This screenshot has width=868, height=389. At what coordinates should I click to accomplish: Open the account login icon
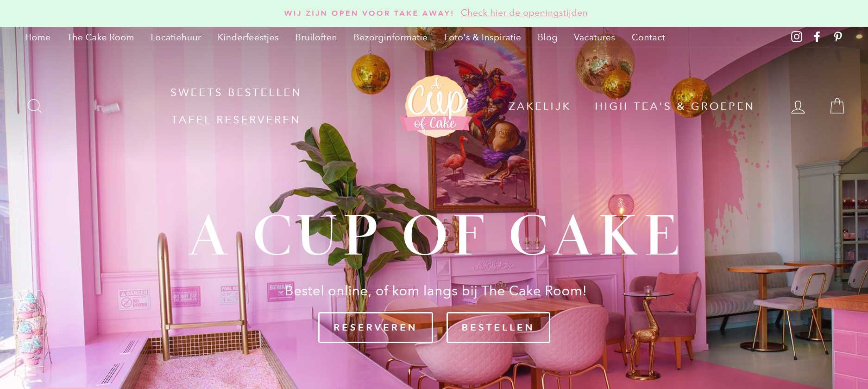click(x=798, y=107)
